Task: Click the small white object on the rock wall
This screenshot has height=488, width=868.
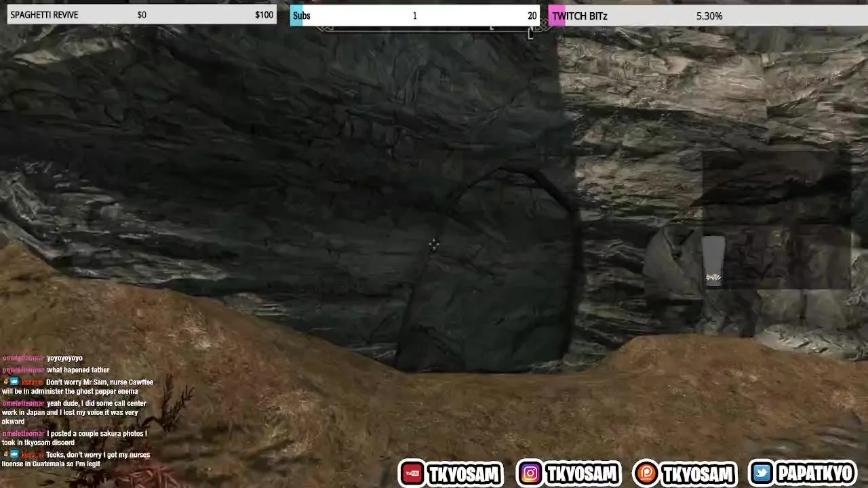Action: (713, 277)
